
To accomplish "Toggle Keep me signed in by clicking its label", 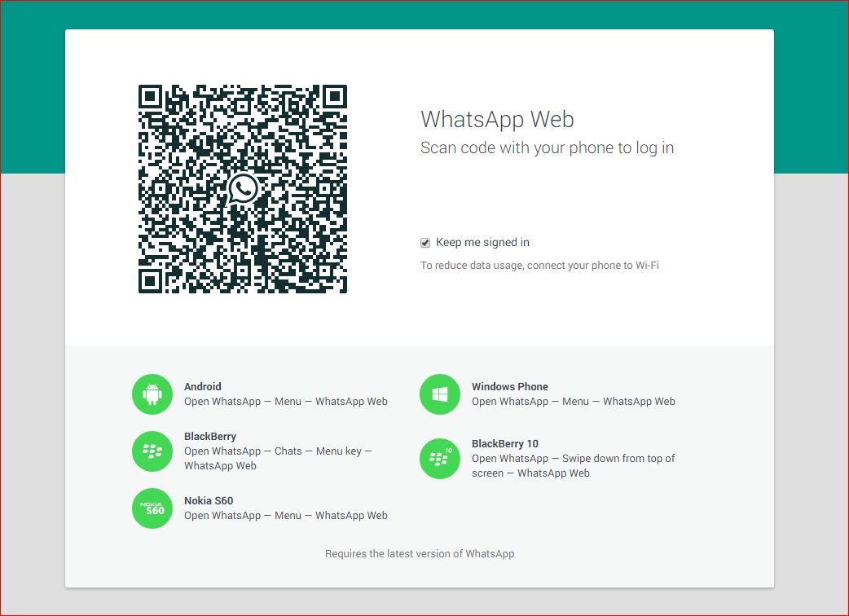I will point(482,242).
